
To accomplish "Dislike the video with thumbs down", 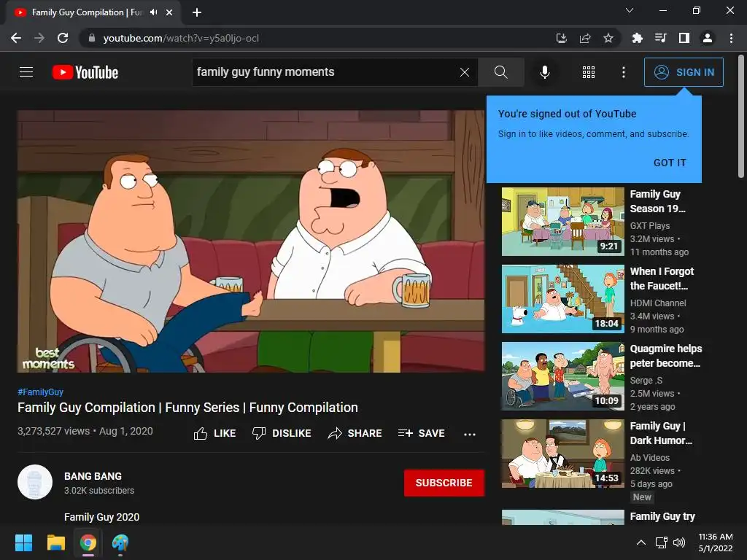I will coord(282,433).
